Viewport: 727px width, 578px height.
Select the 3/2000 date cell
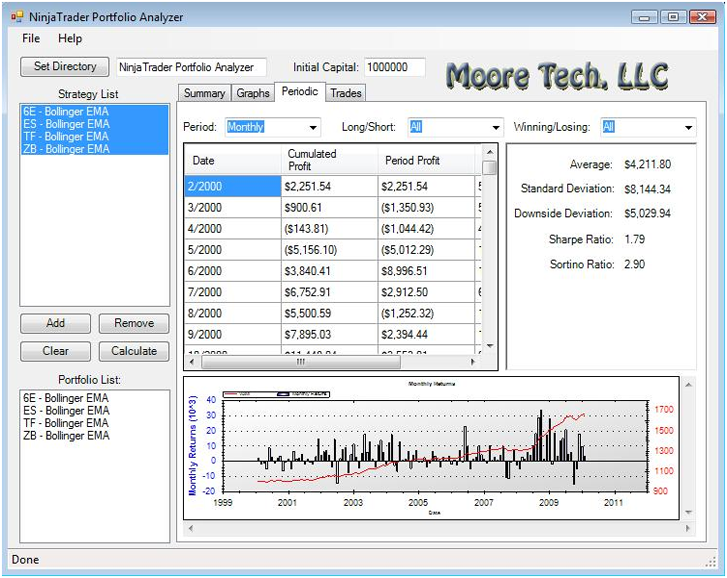[233, 208]
